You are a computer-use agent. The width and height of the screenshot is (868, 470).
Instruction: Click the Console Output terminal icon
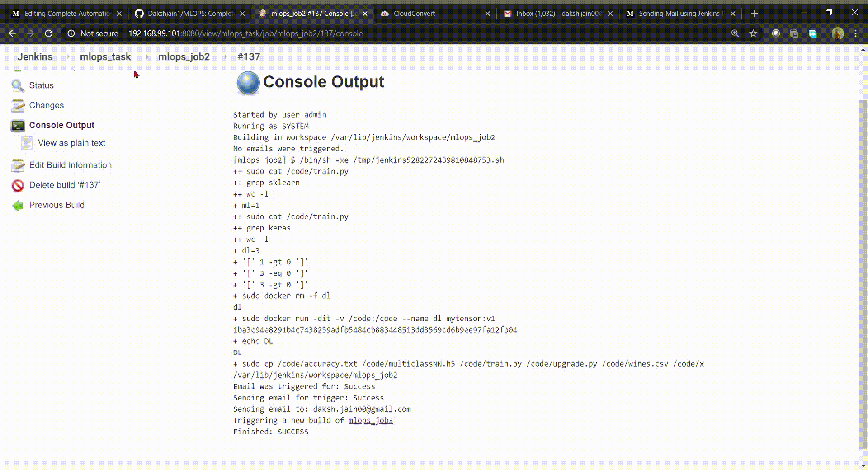(x=18, y=125)
